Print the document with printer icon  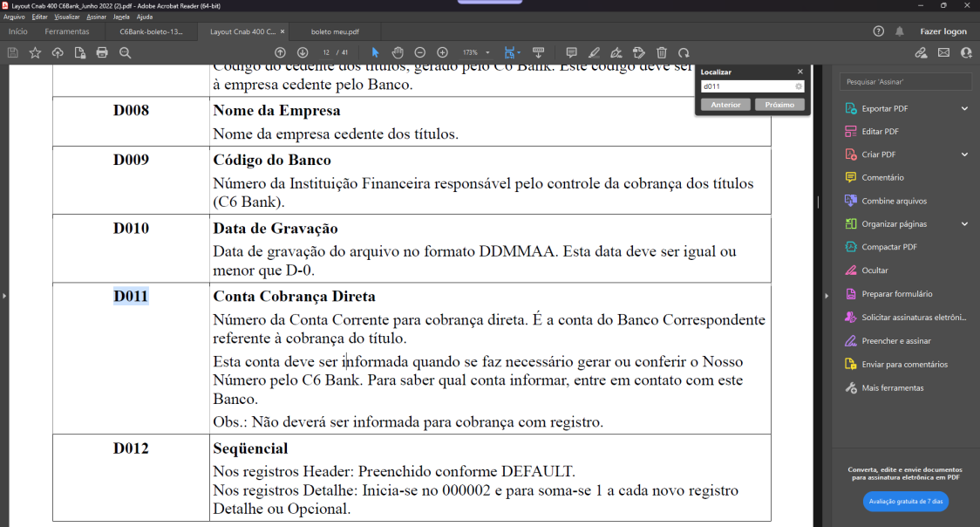(102, 53)
